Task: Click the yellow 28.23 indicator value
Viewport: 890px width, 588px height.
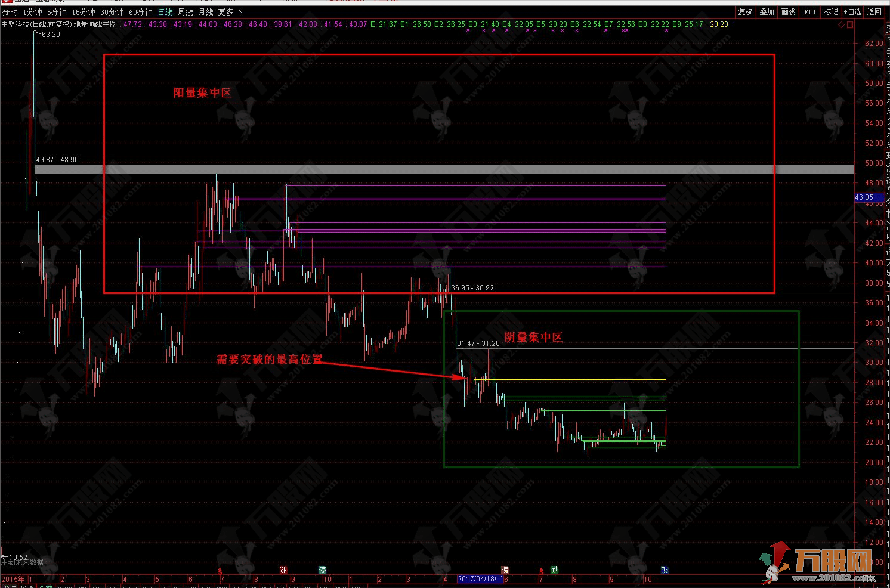Action: [x=719, y=24]
